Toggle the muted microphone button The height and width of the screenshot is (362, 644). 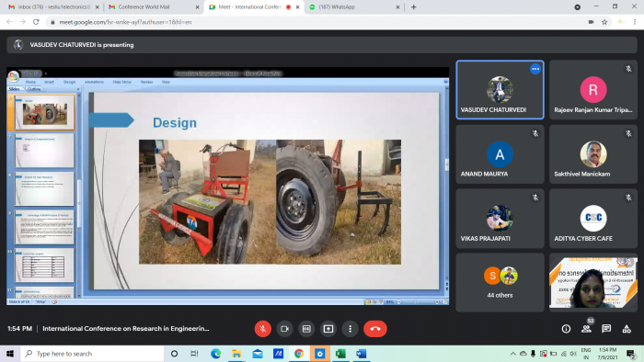coord(263,329)
